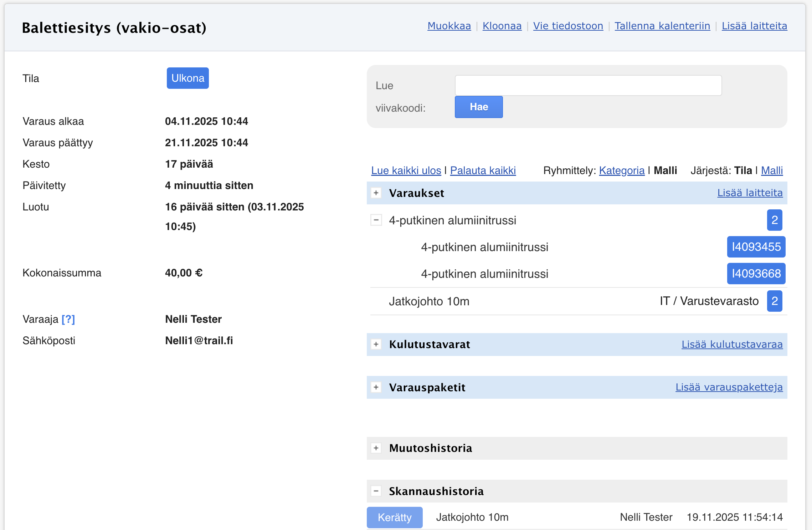Expand the Varauspaketit section
812x530 pixels.
tap(376, 387)
